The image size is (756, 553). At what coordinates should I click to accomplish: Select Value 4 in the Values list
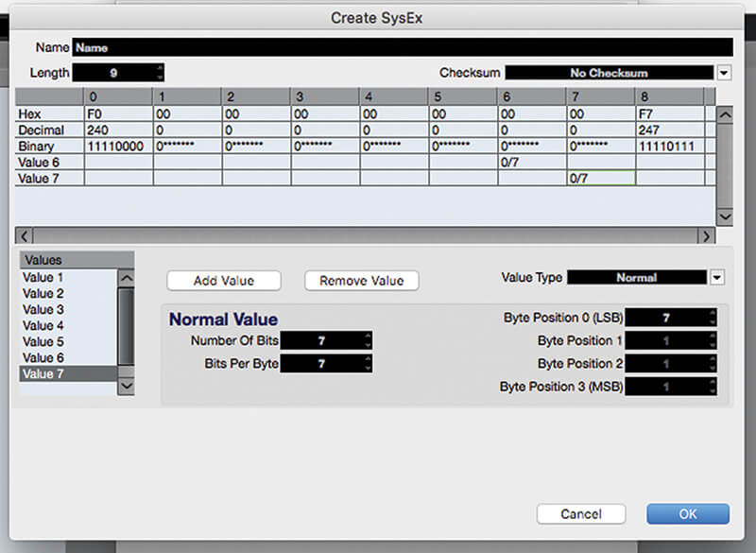point(42,325)
